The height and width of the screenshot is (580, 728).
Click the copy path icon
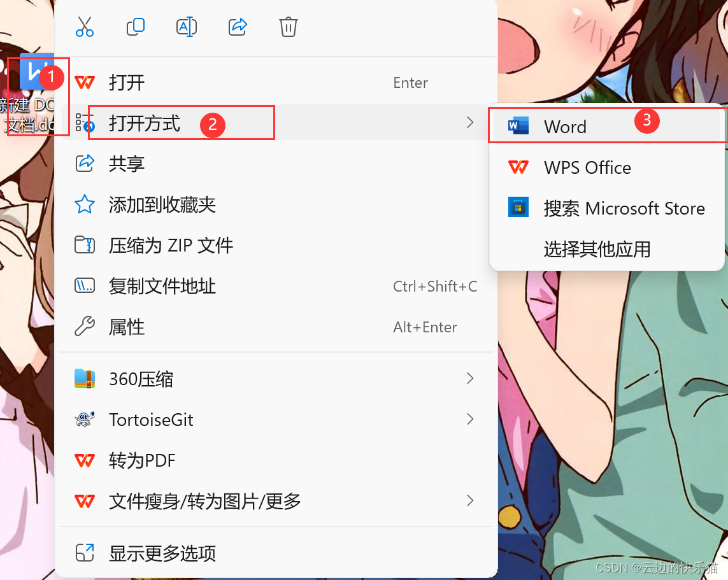85,286
